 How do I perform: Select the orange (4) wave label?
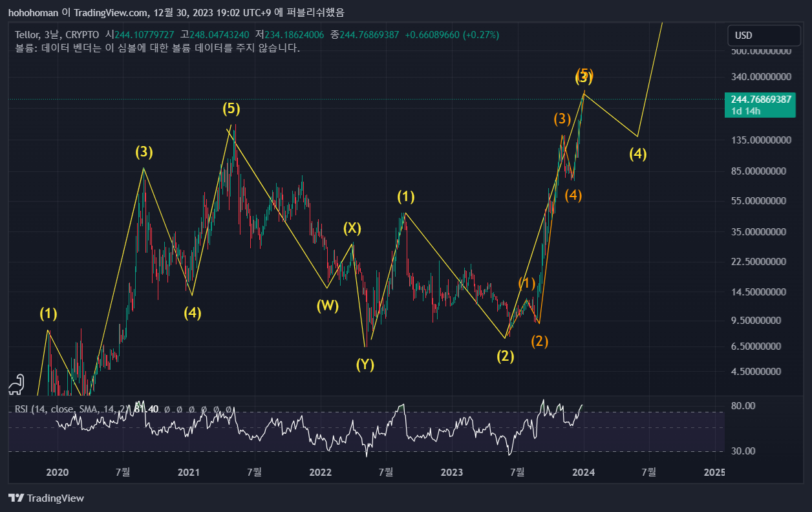tap(573, 195)
